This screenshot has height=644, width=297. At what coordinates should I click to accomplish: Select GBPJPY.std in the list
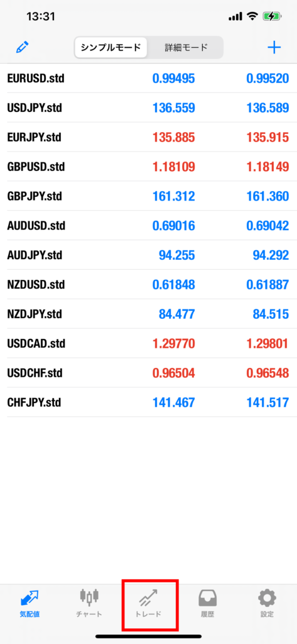click(35, 196)
